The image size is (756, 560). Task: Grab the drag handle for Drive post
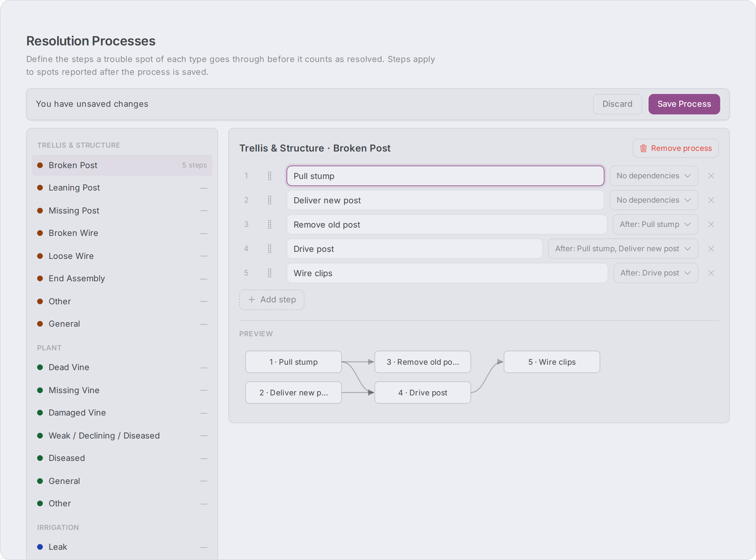coord(269,249)
